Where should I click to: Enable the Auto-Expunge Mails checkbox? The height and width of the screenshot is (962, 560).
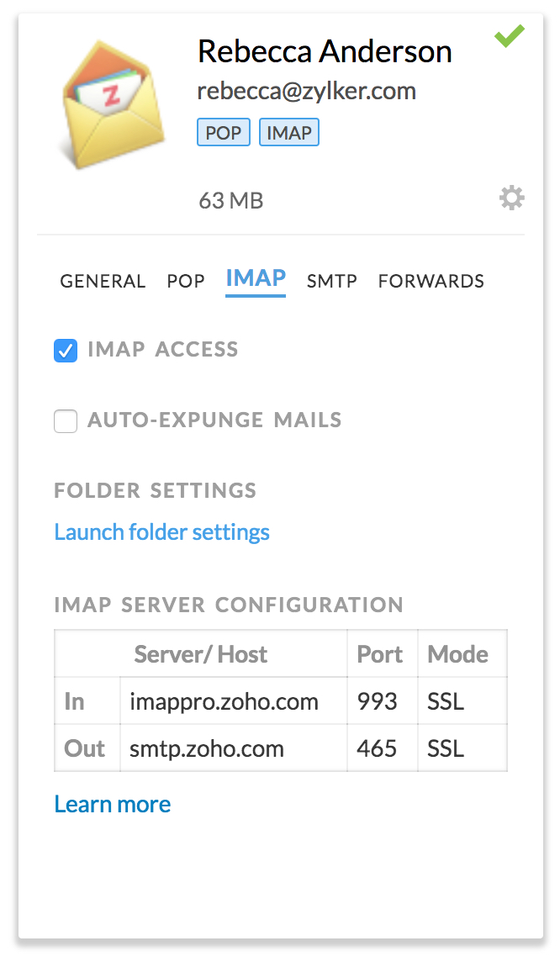[66, 420]
